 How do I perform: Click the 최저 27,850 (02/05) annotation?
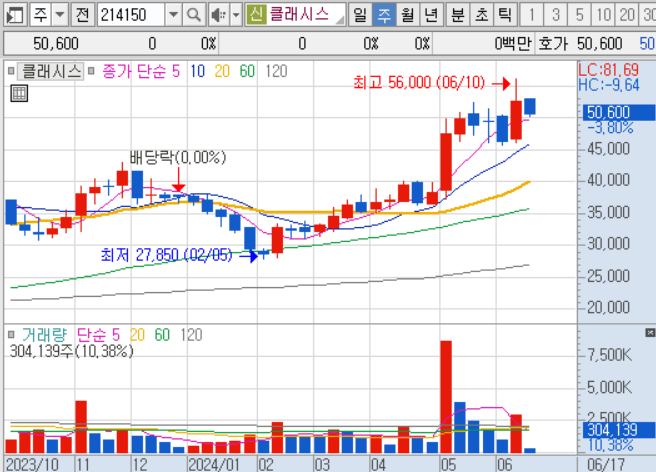(x=166, y=255)
